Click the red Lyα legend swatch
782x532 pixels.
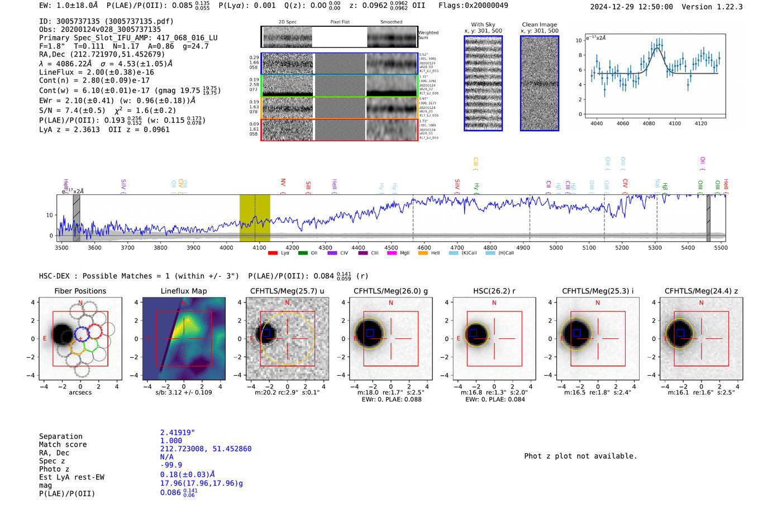click(x=273, y=253)
